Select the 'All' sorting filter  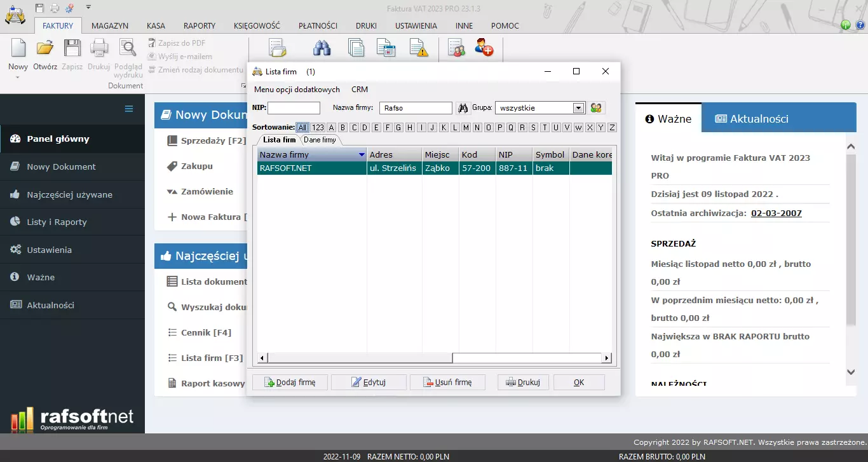pos(302,128)
